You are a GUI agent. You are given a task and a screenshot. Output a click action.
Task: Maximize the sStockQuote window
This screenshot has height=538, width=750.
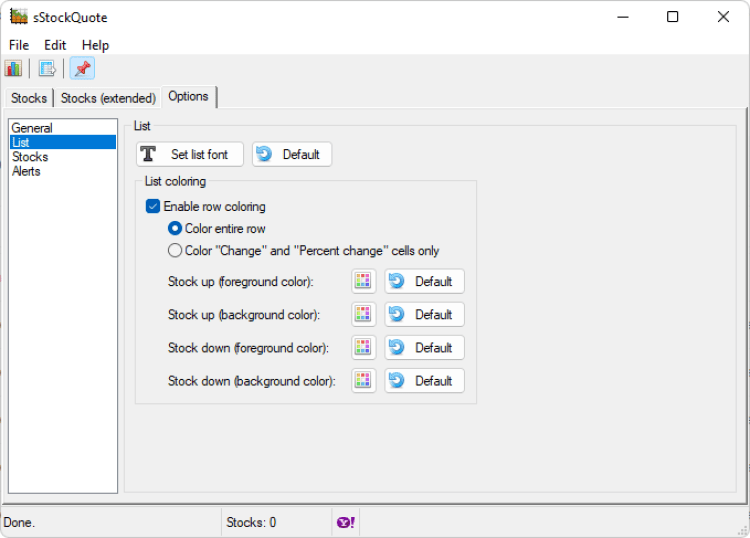coord(673,17)
